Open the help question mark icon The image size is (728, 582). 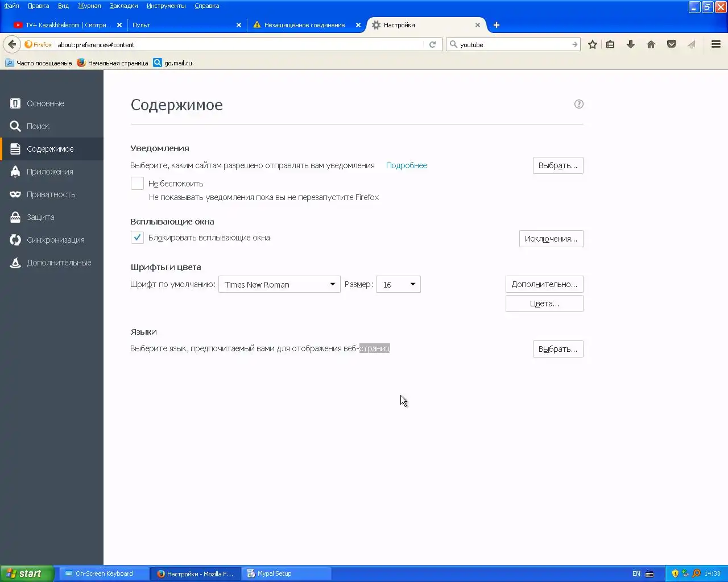point(579,104)
